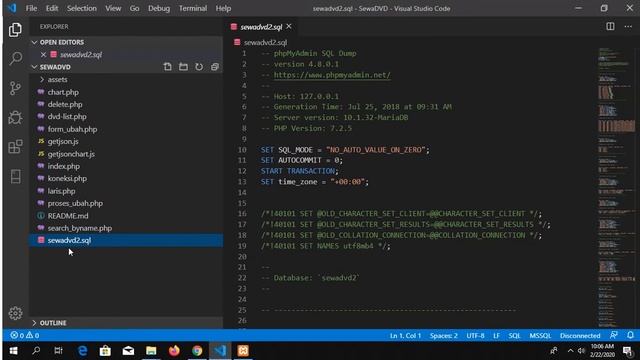The width and height of the screenshot is (640, 360).
Task: Open Task View on taskbar
Action: click(x=58, y=351)
